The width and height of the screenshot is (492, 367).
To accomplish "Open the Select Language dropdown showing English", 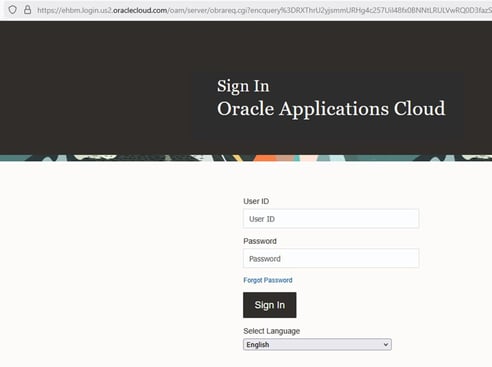I will point(317,344).
